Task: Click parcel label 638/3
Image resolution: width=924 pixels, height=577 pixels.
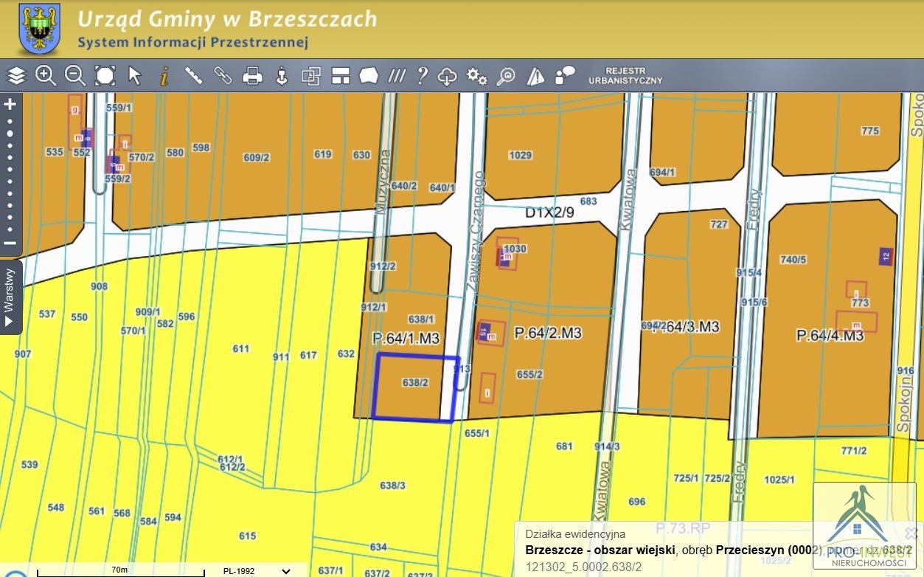Action: coord(392,486)
